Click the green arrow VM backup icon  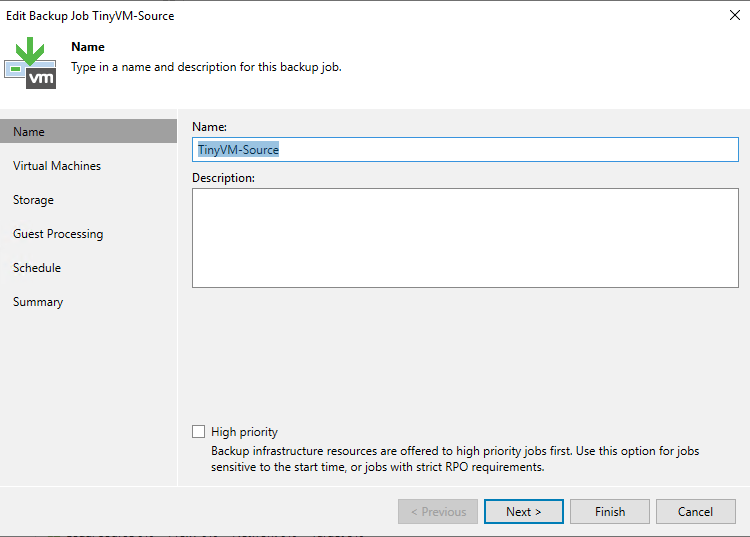[30, 63]
